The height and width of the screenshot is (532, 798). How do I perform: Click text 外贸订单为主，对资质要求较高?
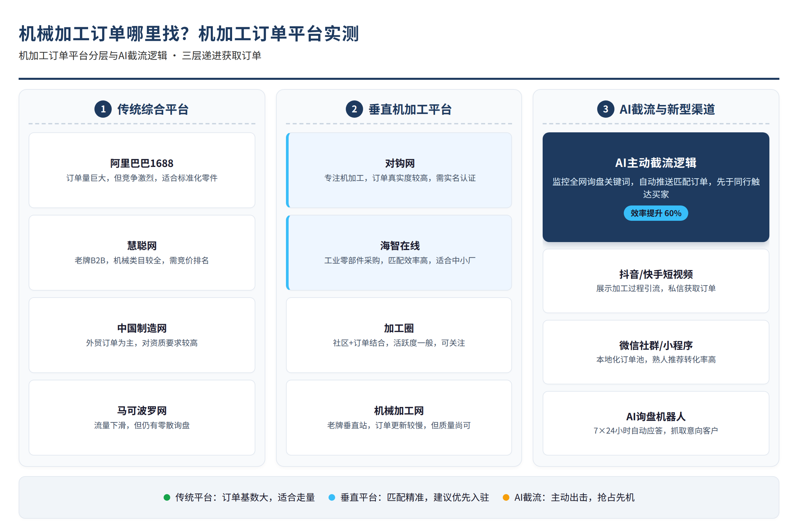(x=142, y=343)
